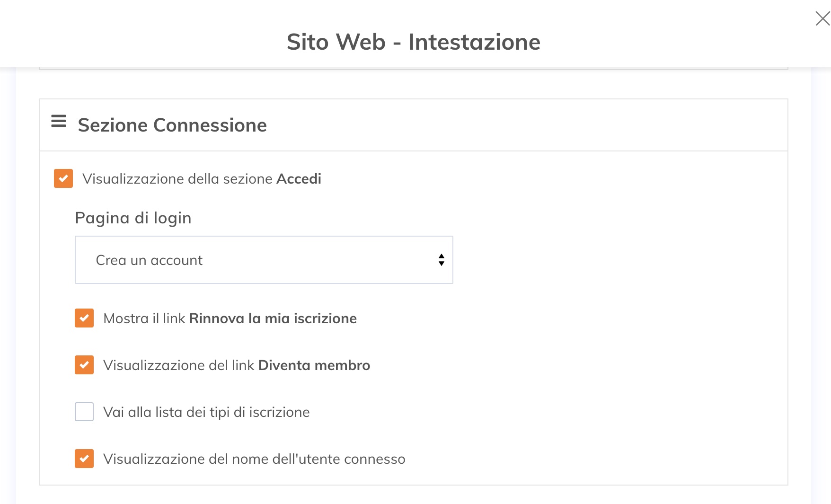Click the bold label text Diventa membro
This screenshot has height=504, width=831.
click(314, 365)
